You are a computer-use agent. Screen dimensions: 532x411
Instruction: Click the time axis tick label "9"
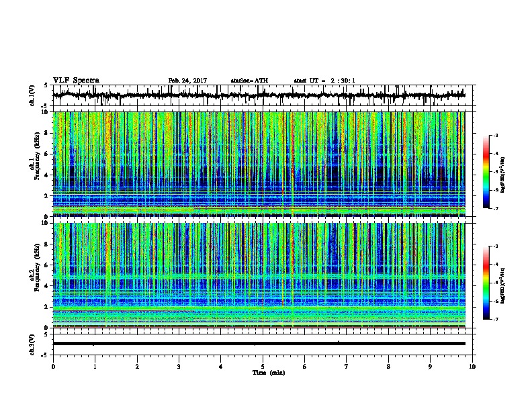[x=430, y=367]
